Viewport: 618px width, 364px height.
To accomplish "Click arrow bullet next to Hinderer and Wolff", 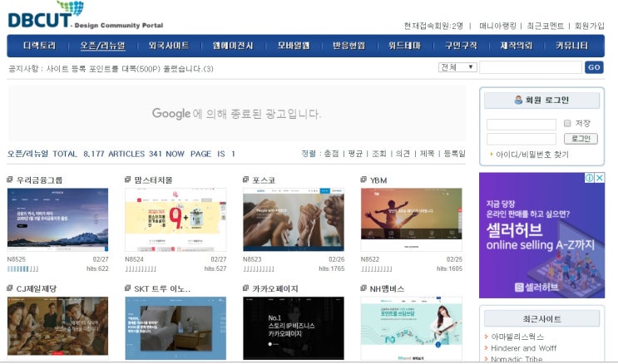I will pos(487,348).
